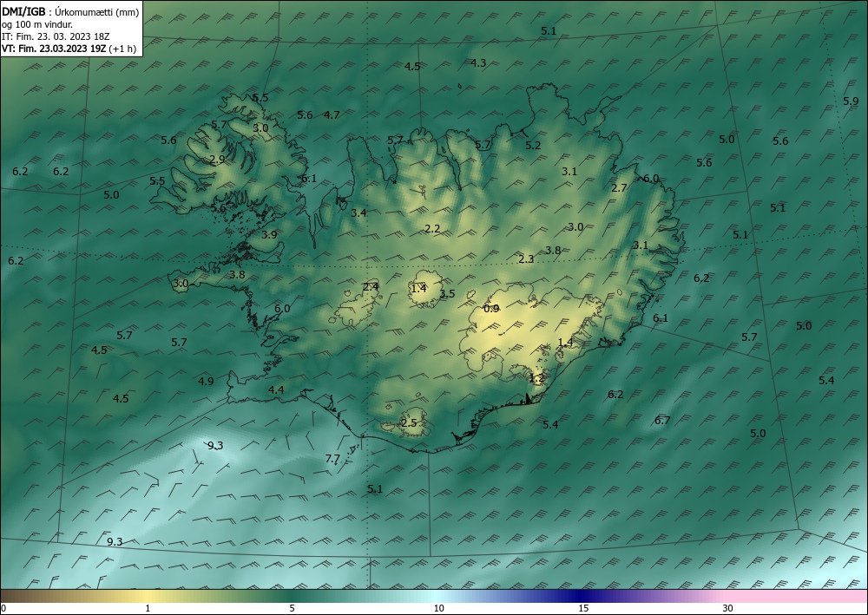This screenshot has width=868, height=615.
Task: Click the 3.5 value beside Hofsjökull
Action: [x=447, y=294]
